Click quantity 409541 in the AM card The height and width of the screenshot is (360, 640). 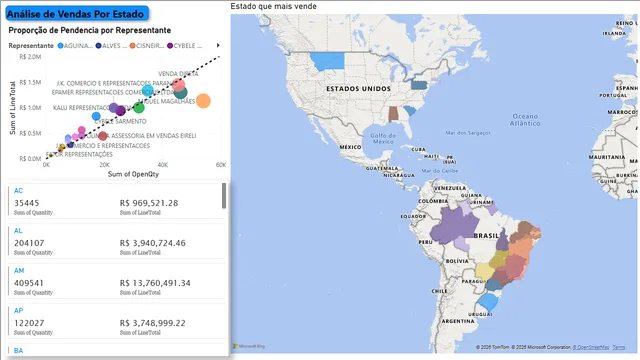29,283
